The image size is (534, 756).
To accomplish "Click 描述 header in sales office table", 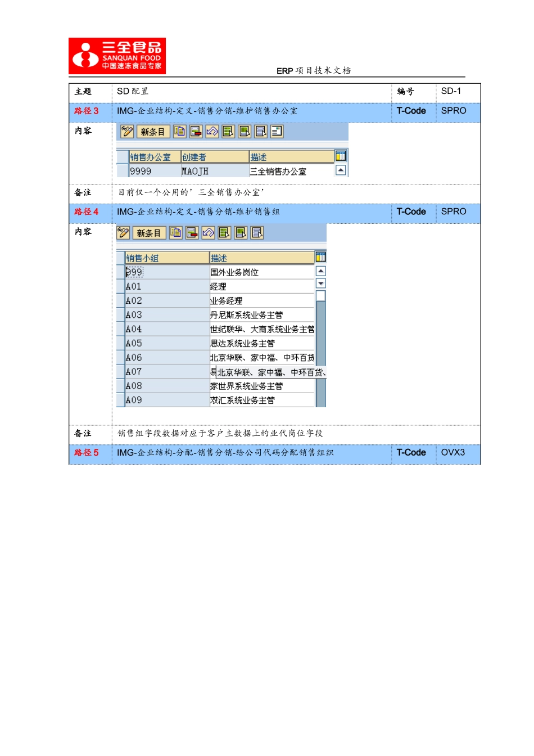I will (291, 157).
